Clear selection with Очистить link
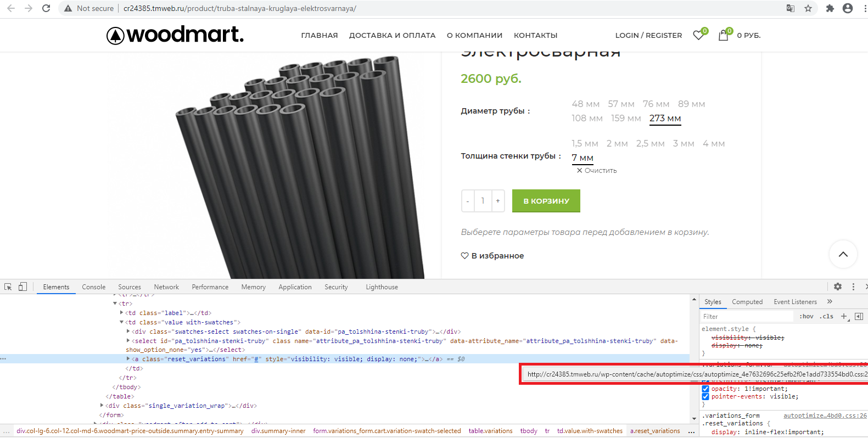868x438 pixels. coord(597,171)
